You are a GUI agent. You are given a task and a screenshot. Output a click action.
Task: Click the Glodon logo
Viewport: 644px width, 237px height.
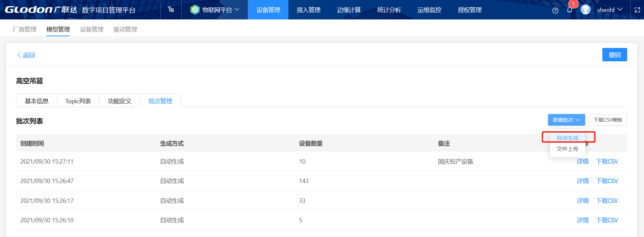pos(29,10)
